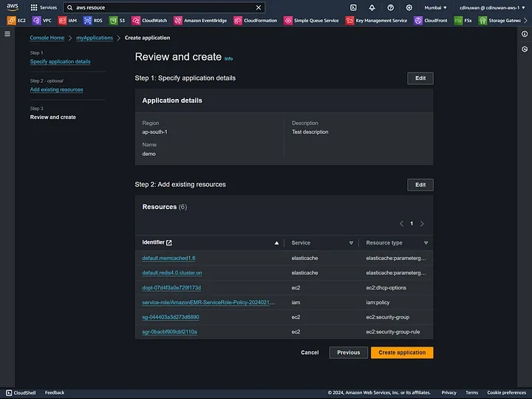Go to Specify application details step
The height and width of the screenshot is (399, 532).
tap(60, 61)
